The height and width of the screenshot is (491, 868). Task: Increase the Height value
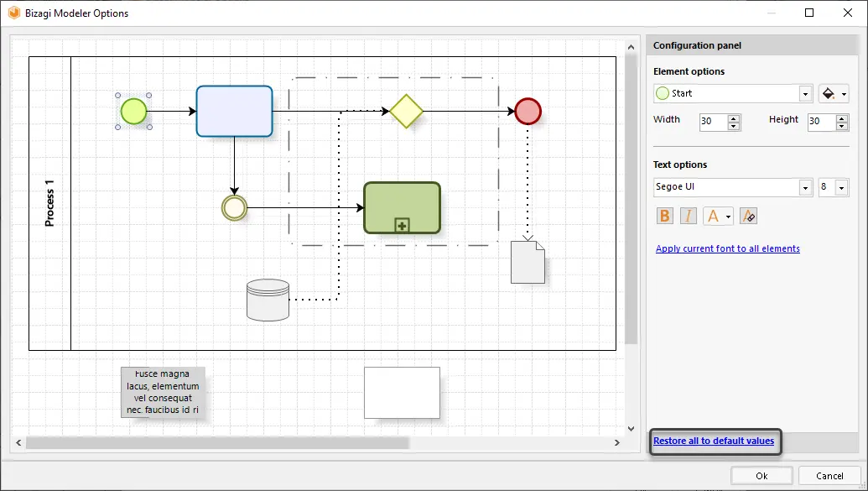[x=842, y=118]
